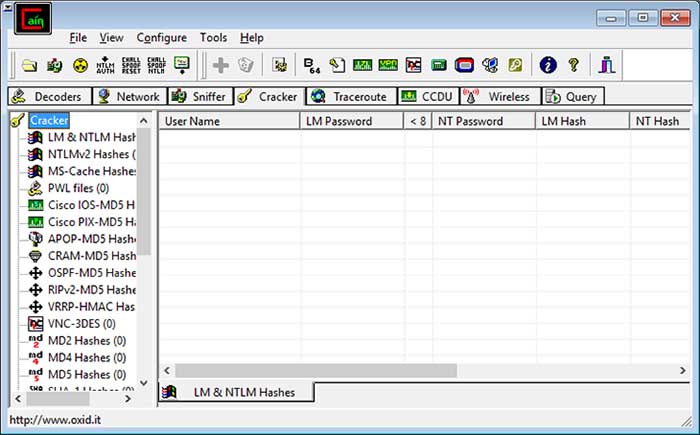Switch to the Decoders tab
Viewport: 700px width, 435px height.
coord(50,96)
